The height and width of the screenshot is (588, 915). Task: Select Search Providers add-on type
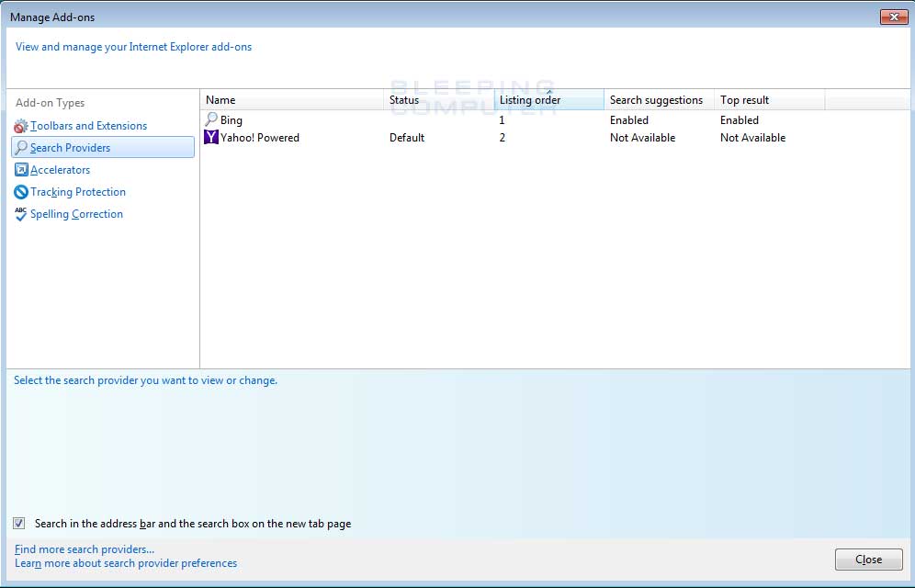[x=103, y=148]
